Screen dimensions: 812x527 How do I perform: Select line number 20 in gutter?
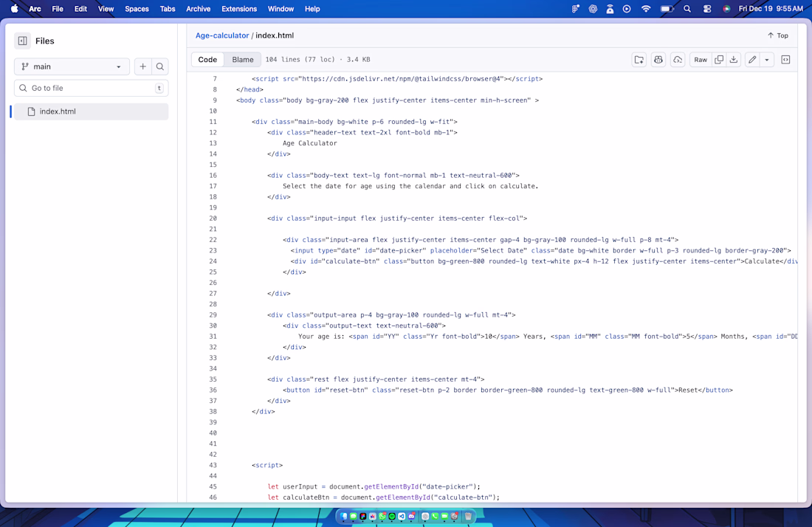click(213, 218)
